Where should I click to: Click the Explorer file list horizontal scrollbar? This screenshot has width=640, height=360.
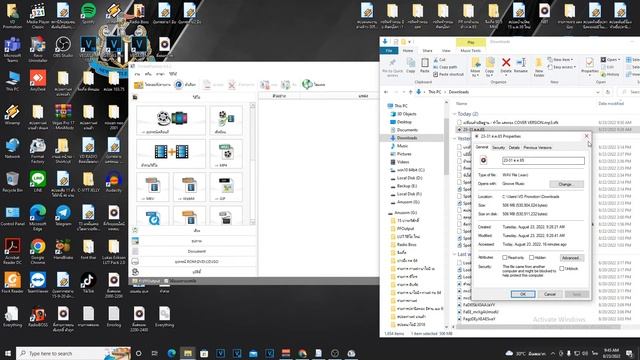(x=538, y=327)
